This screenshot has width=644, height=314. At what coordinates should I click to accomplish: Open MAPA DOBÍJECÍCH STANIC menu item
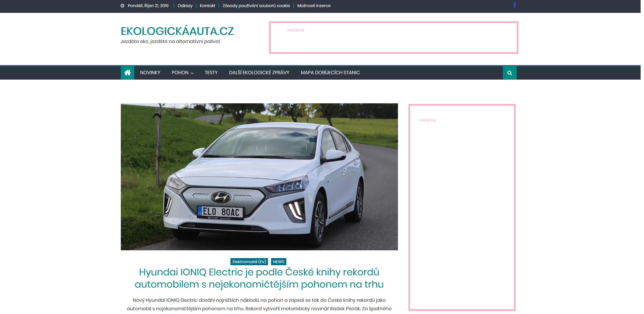[x=330, y=73]
